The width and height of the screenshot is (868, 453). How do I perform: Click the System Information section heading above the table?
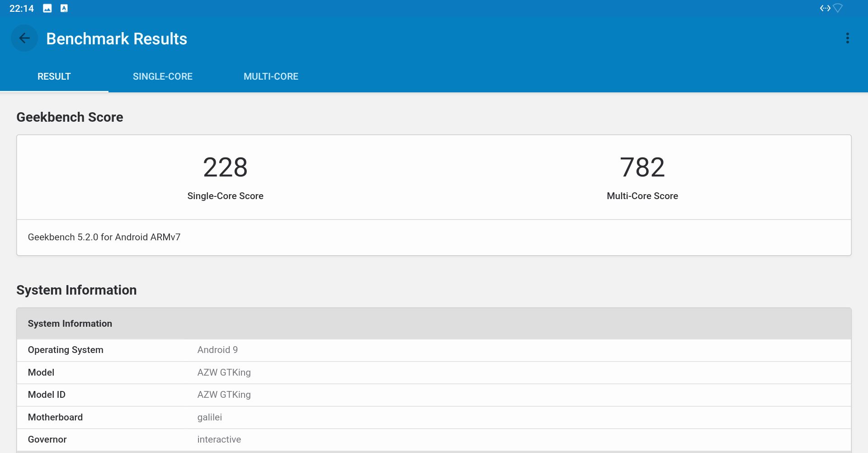coord(76,290)
